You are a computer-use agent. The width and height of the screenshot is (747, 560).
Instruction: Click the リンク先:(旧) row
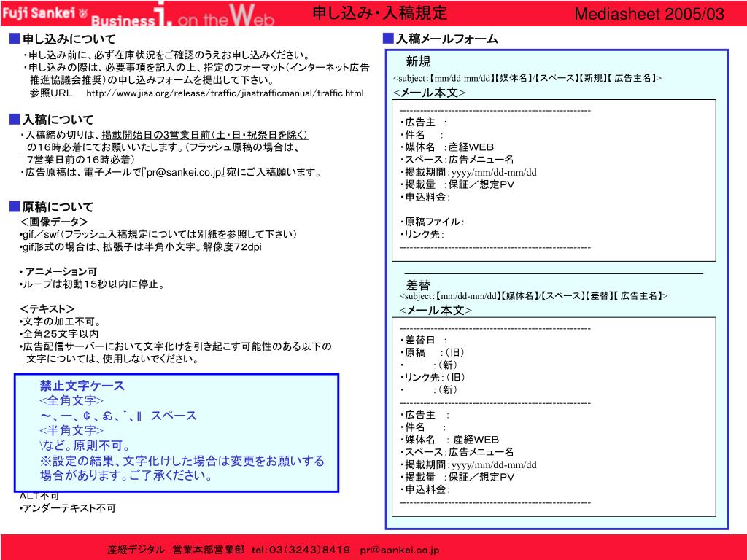(433, 377)
